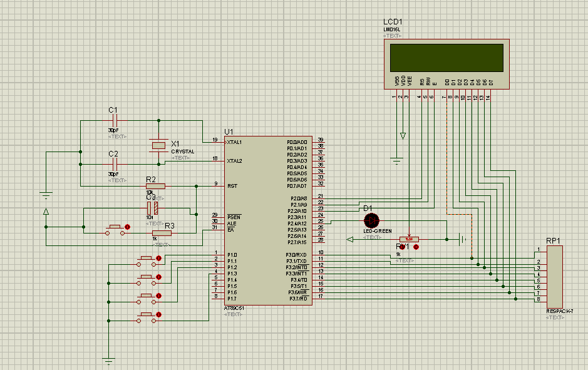Select the ground symbol near C2's left wire

[46, 196]
